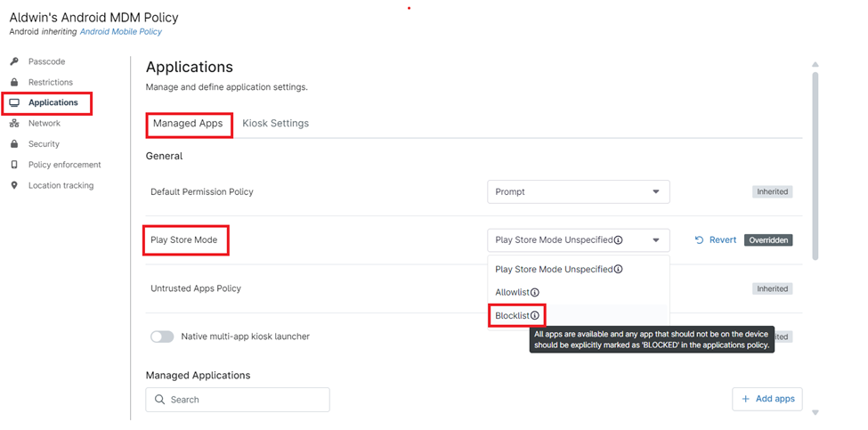Click the info icon next to Allowlist
The height and width of the screenshot is (430, 868).
[x=535, y=292]
